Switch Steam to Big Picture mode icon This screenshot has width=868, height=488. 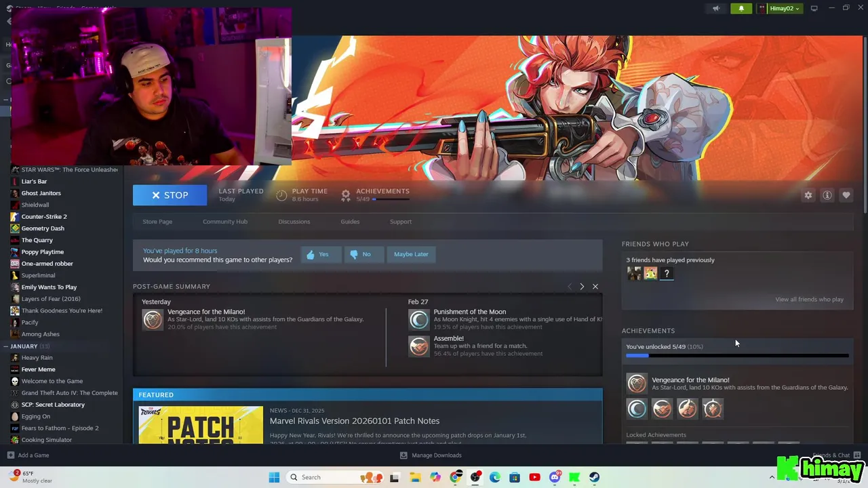(x=814, y=8)
